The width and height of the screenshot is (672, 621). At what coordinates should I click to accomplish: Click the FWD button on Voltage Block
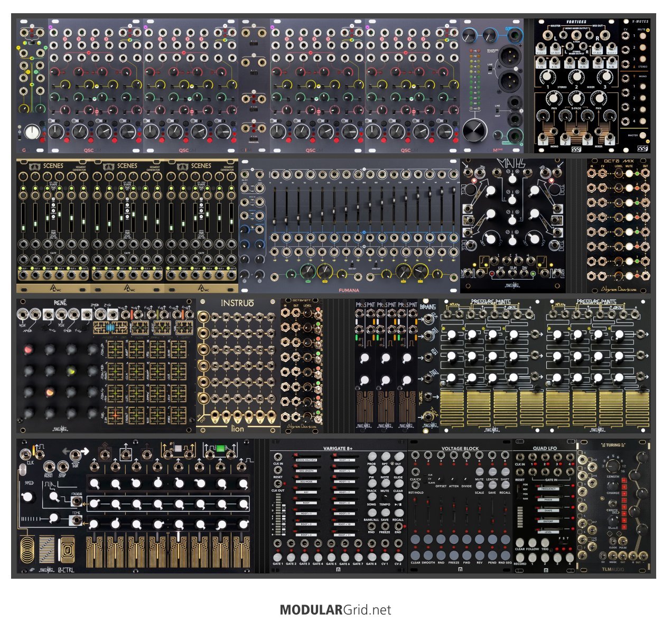[x=466, y=555]
